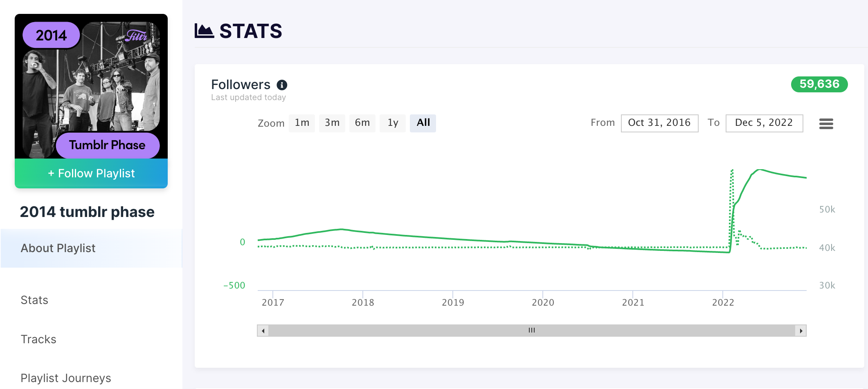
Task: Open the From date field
Action: [x=659, y=123]
